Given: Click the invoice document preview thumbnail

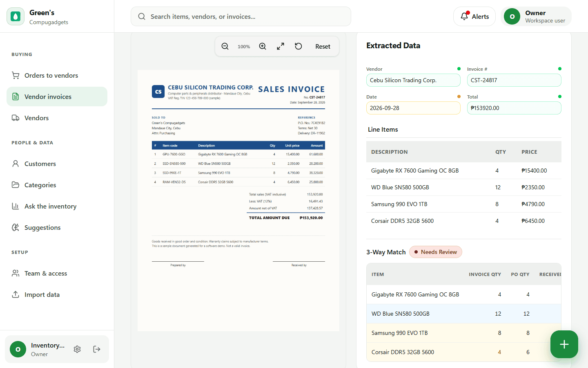Looking at the screenshot, I should (x=238, y=200).
